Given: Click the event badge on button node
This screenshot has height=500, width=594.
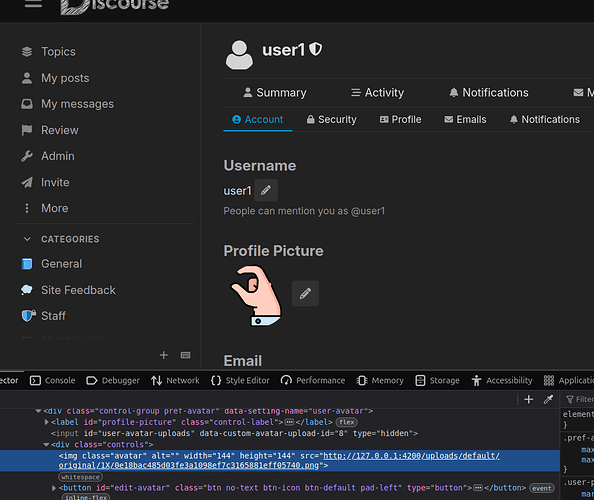Looking at the screenshot, I should click(x=542, y=488).
